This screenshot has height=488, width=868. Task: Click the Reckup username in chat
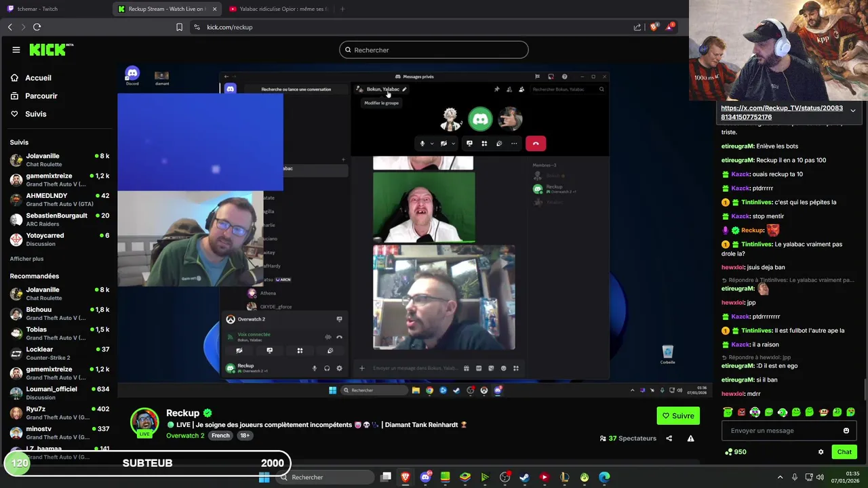pyautogui.click(x=753, y=230)
